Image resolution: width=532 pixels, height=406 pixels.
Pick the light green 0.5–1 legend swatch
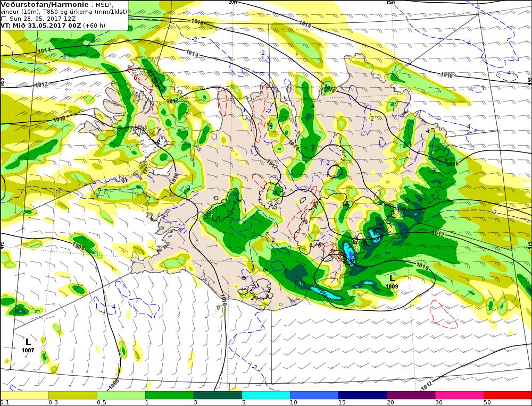(x=121, y=395)
